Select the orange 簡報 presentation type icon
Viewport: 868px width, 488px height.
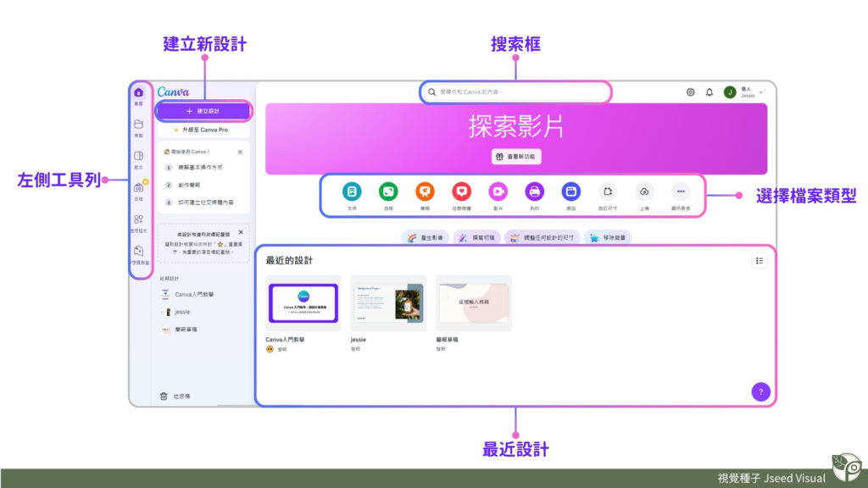[x=425, y=191]
